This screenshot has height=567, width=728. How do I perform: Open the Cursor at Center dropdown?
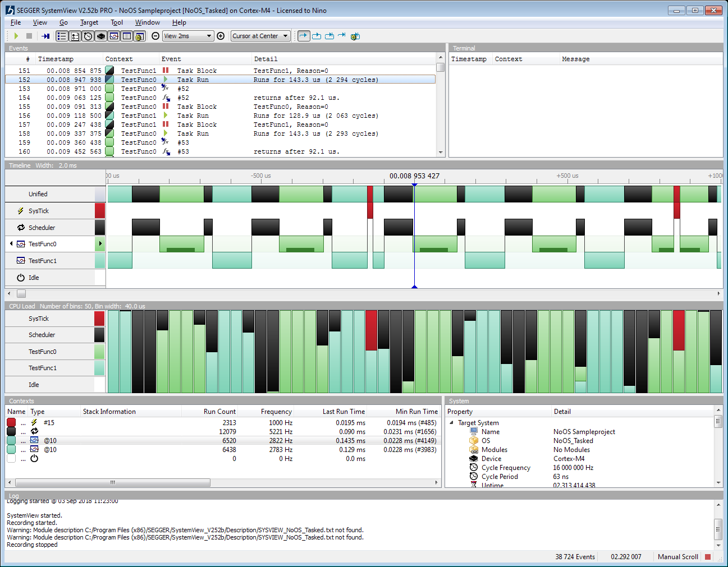pos(260,36)
